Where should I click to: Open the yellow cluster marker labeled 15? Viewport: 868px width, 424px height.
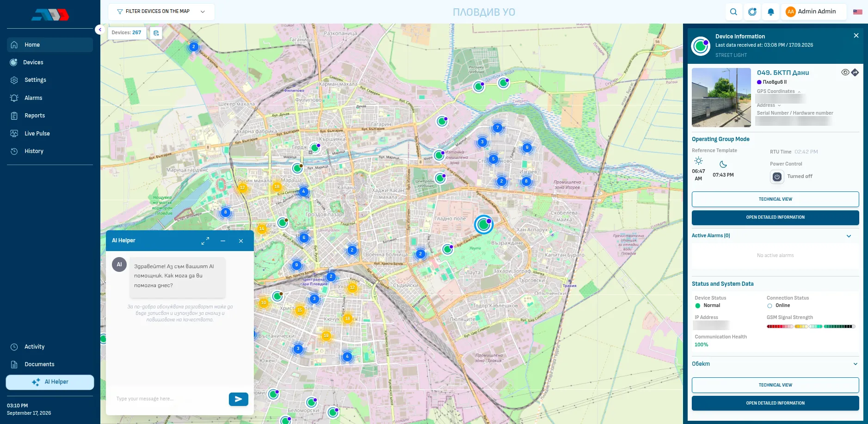[300, 310]
